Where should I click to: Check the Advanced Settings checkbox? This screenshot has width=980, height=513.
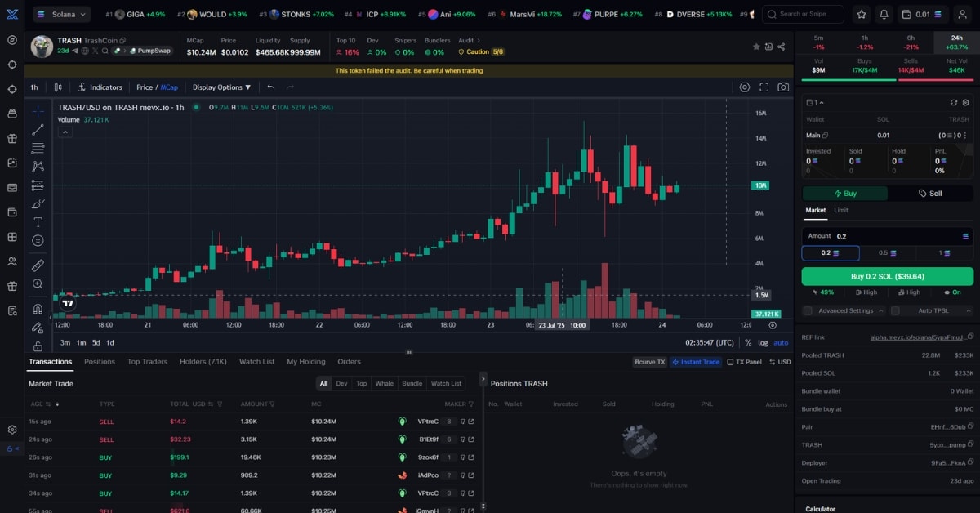click(x=809, y=310)
